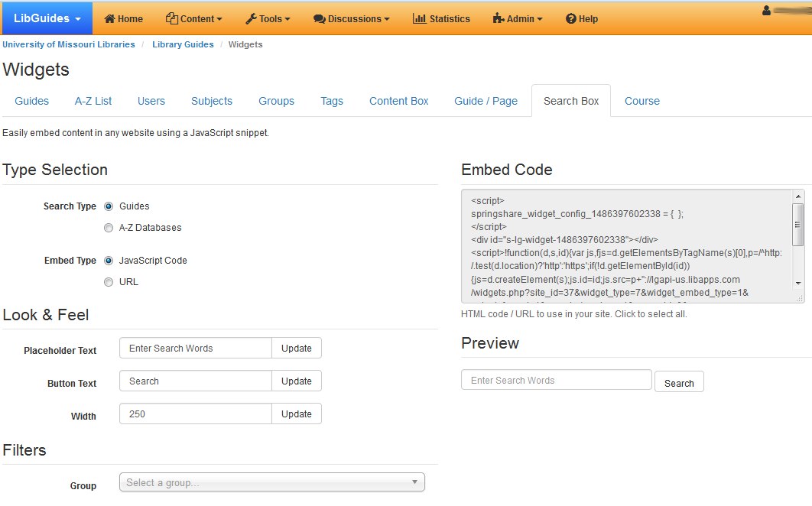Open the Guide / Page tab
This screenshot has width=812, height=506.
click(486, 101)
